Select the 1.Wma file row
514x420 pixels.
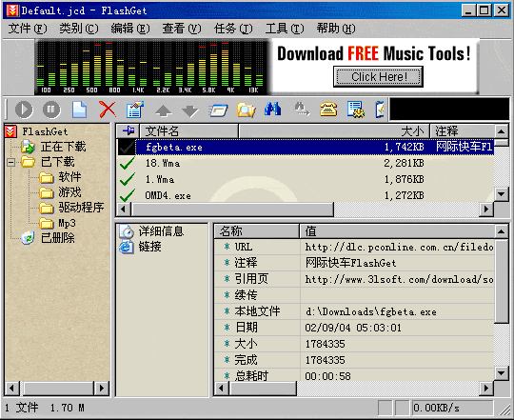pyautogui.click(x=306, y=179)
